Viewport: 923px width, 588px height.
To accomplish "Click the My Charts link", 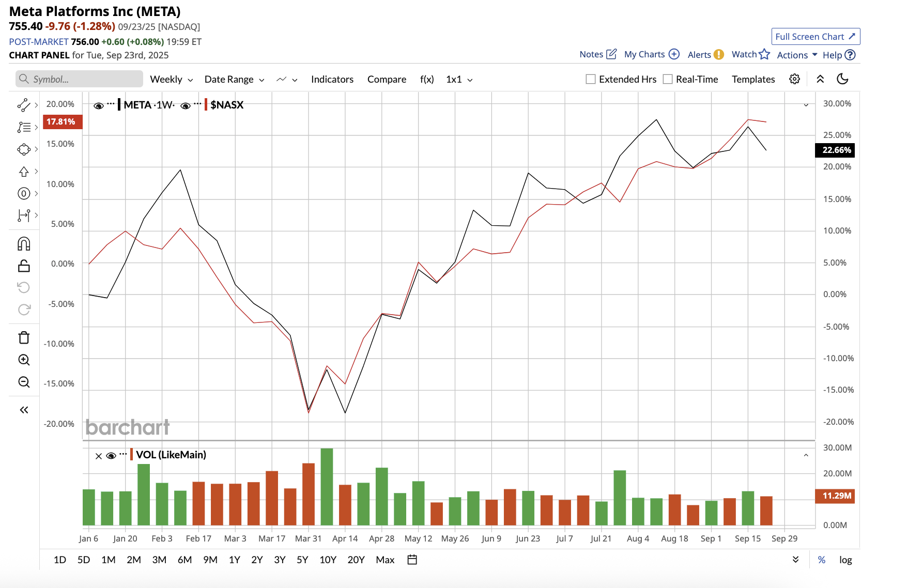I will [644, 54].
